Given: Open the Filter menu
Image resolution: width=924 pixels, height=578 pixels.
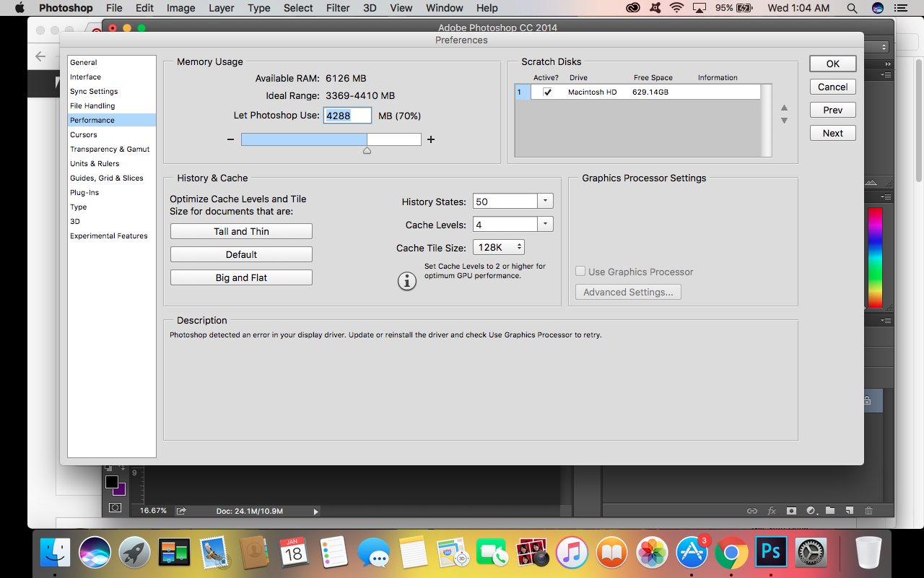Looking at the screenshot, I should pyautogui.click(x=338, y=8).
